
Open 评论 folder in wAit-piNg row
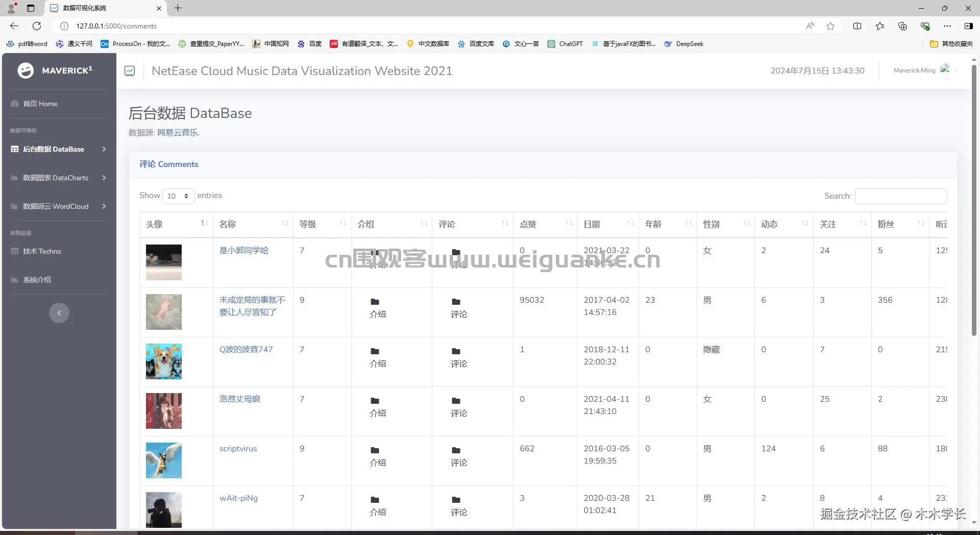click(458, 506)
